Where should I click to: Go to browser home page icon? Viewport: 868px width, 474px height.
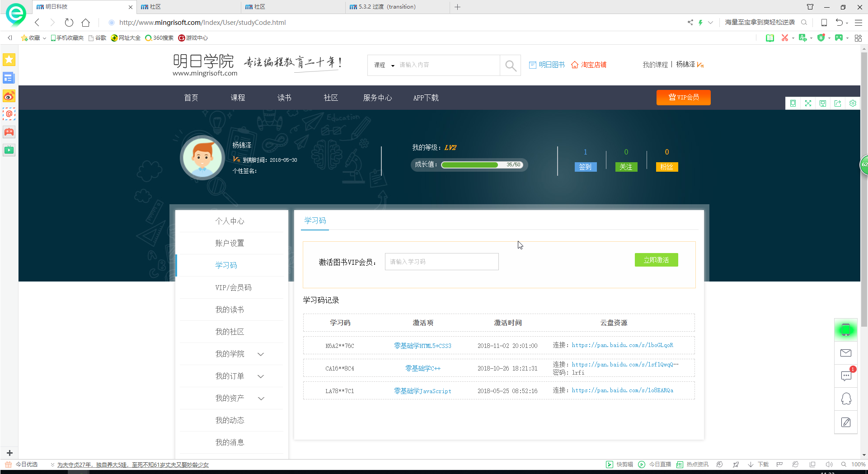(x=86, y=23)
